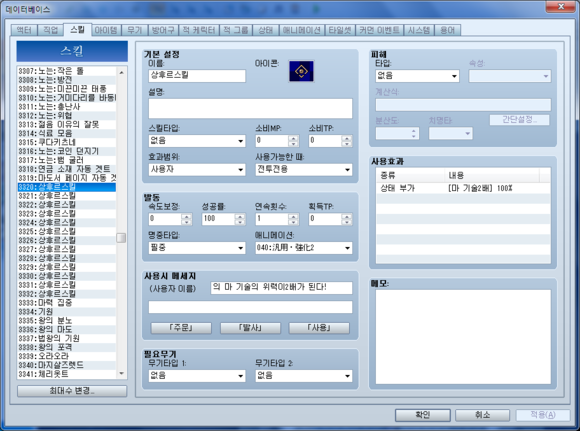580x431 pixels.
Task: Click the 「주문」 button
Action: pyautogui.click(x=181, y=328)
